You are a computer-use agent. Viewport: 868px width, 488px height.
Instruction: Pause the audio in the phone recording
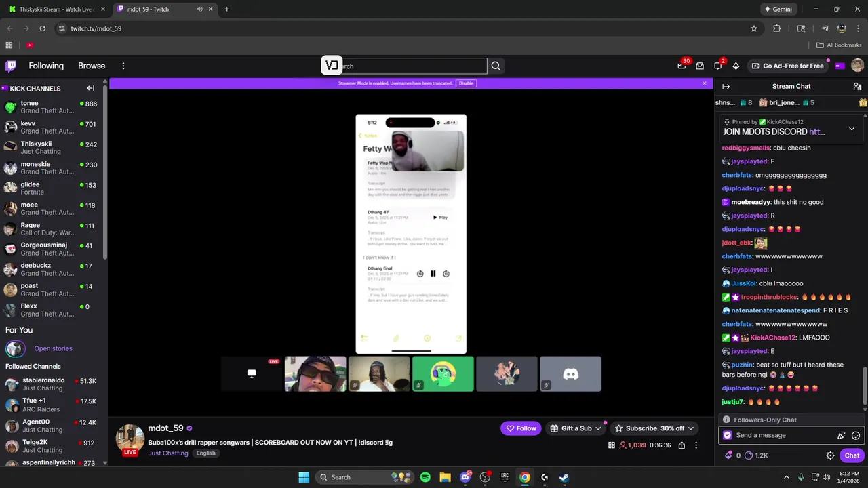pyautogui.click(x=433, y=274)
